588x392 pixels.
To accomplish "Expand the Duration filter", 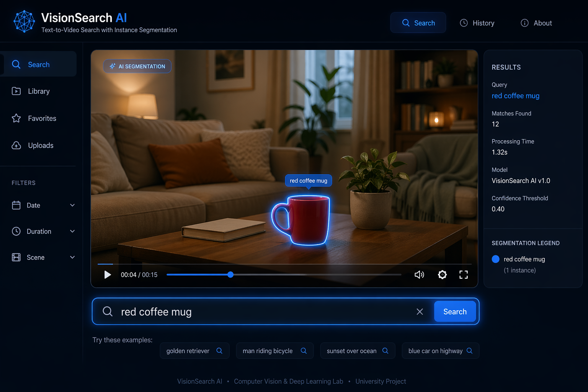I will [43, 231].
